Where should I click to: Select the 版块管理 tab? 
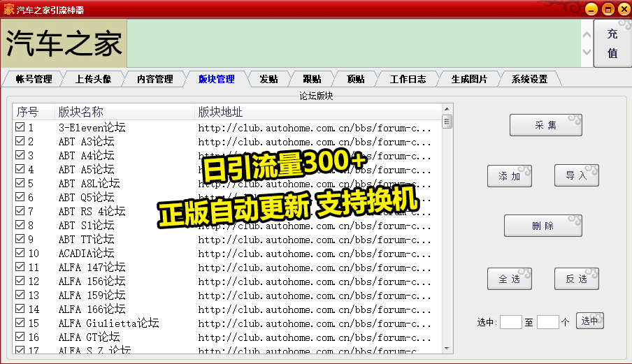coord(217,79)
